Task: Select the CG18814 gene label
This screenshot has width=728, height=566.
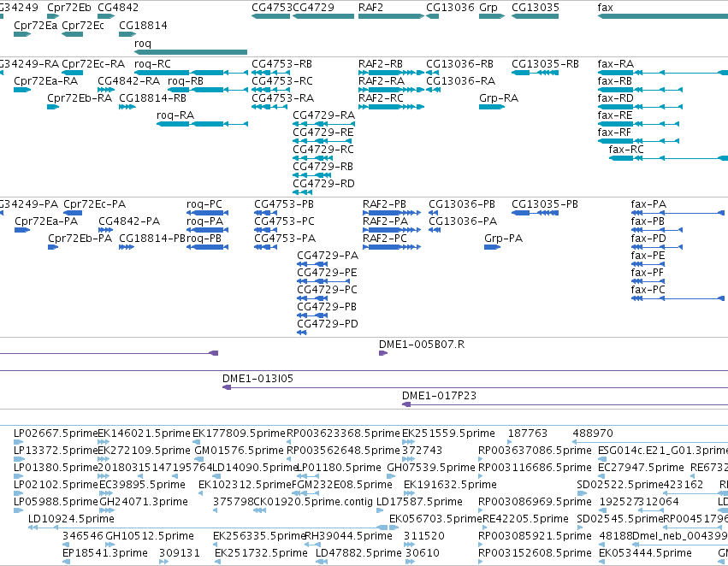Action: click(143, 26)
